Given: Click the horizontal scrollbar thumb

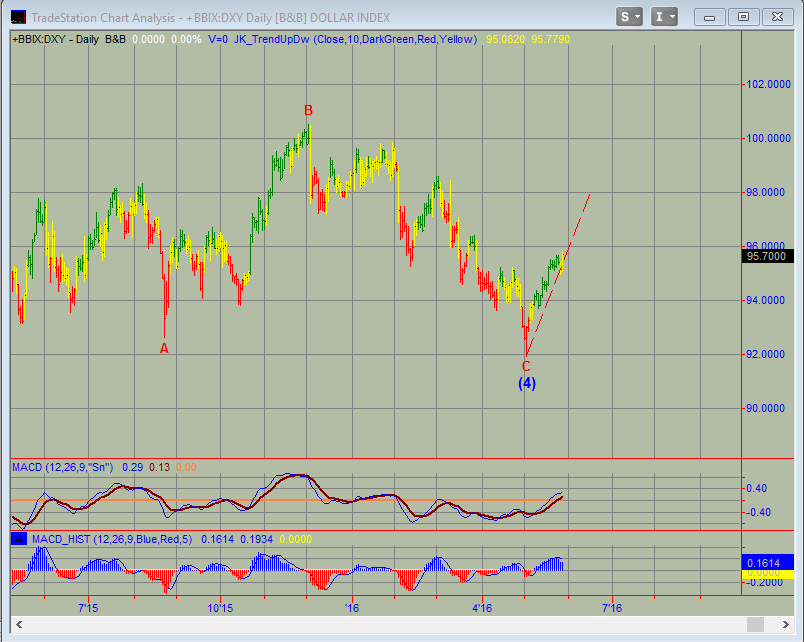Looking at the screenshot, I should click(x=755, y=624).
